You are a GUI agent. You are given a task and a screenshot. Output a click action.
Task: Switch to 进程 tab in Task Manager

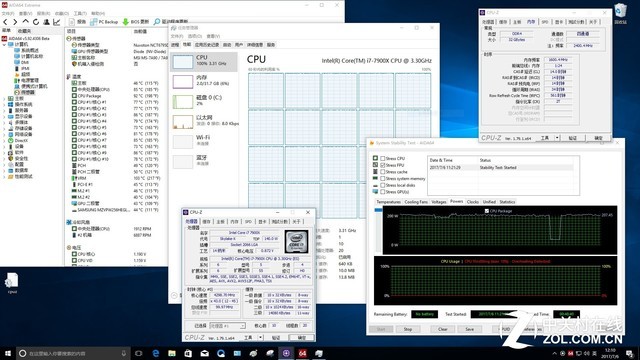pos(175,44)
